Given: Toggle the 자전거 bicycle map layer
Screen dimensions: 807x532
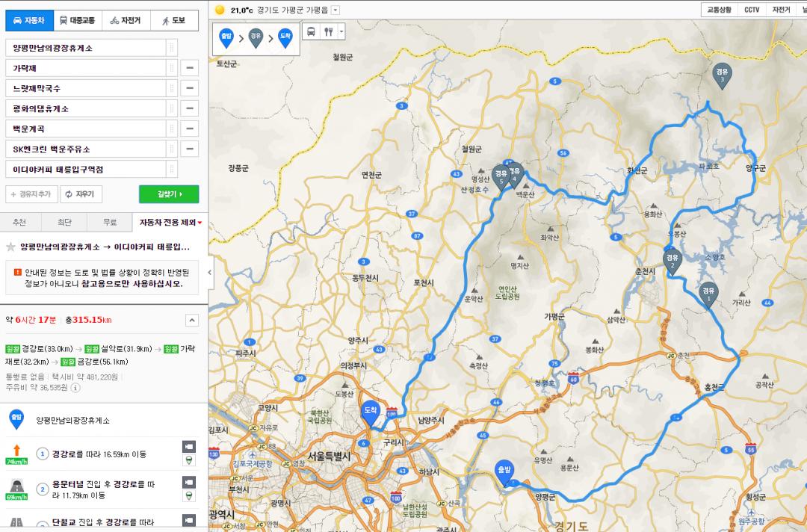Looking at the screenshot, I should pyautogui.click(x=782, y=10).
